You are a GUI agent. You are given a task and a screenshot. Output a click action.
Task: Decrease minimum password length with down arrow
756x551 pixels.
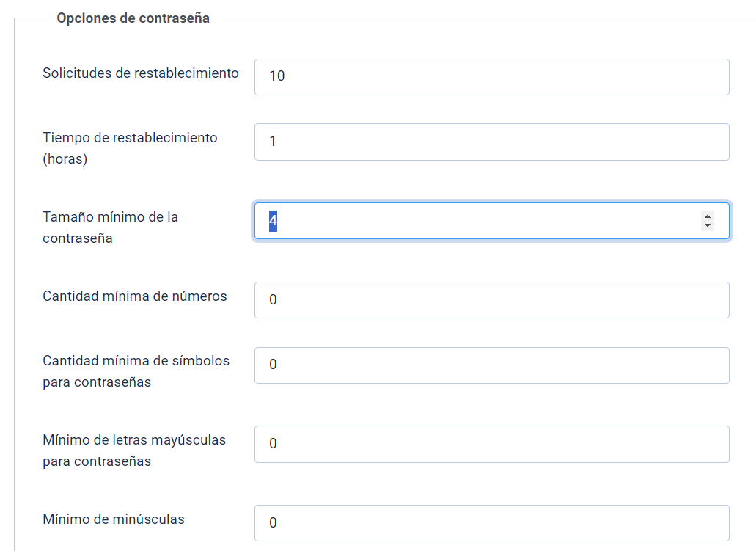[x=708, y=225]
